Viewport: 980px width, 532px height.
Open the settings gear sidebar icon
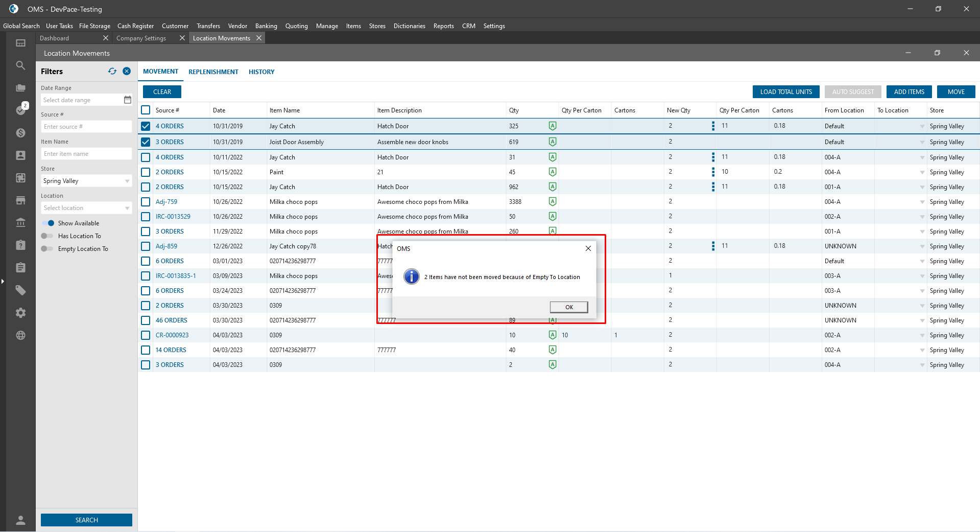[20, 313]
